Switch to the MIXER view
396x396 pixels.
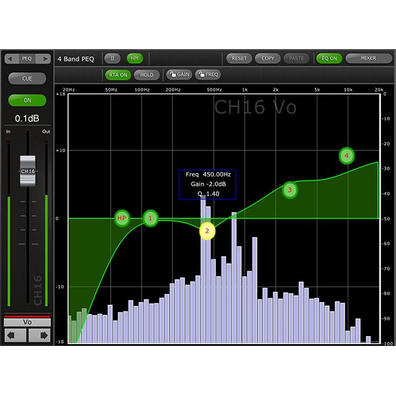coord(368,58)
